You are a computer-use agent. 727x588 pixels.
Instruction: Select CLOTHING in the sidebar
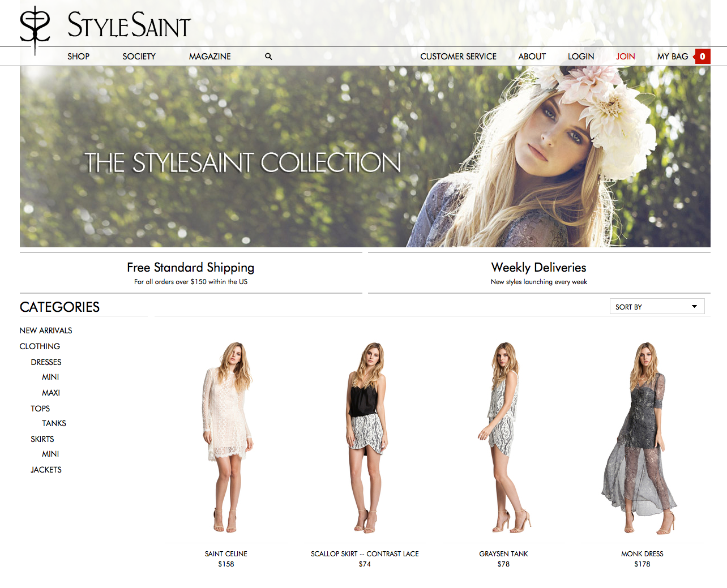(x=40, y=346)
